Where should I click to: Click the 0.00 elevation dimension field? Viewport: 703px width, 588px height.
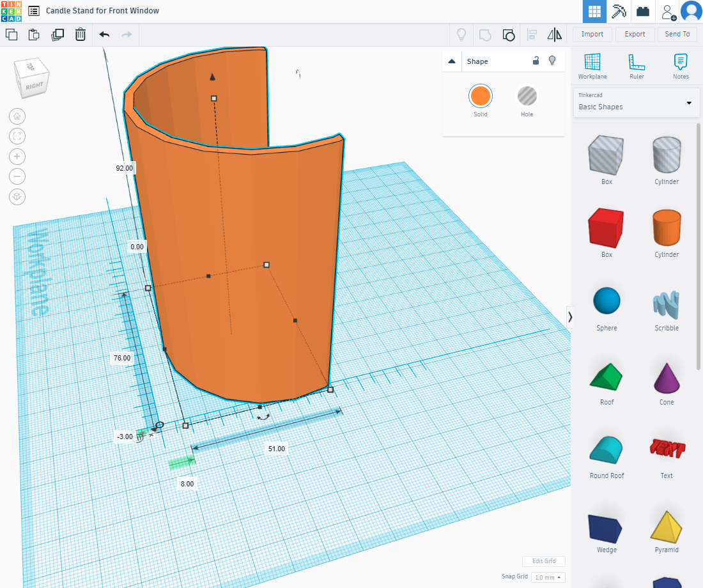pyautogui.click(x=137, y=247)
